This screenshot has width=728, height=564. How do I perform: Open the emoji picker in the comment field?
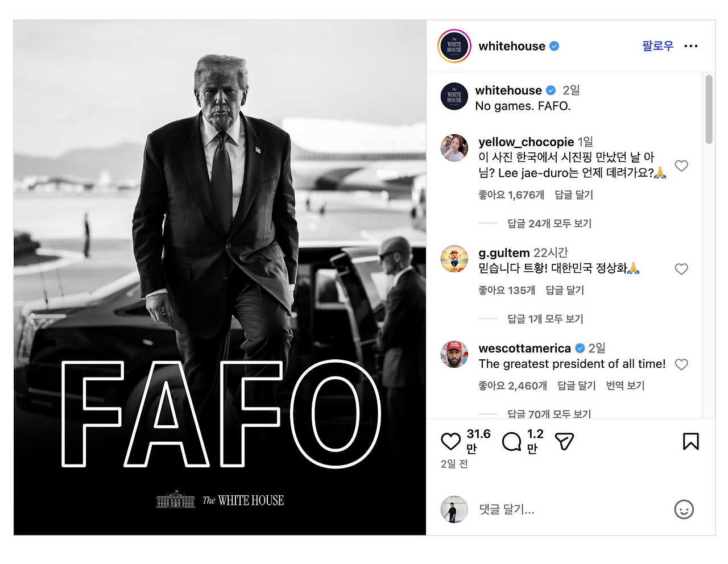(685, 510)
